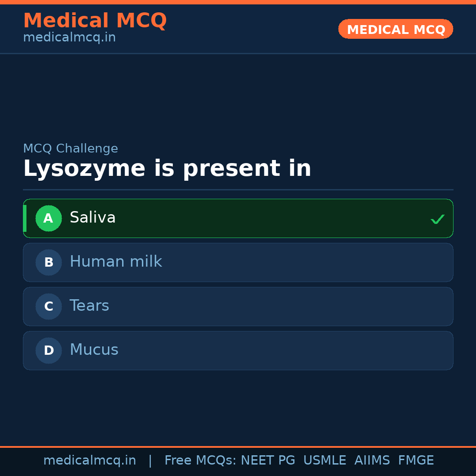The width and height of the screenshot is (476, 476).
Task: Click the green letter A circle
Action: [x=48, y=218]
